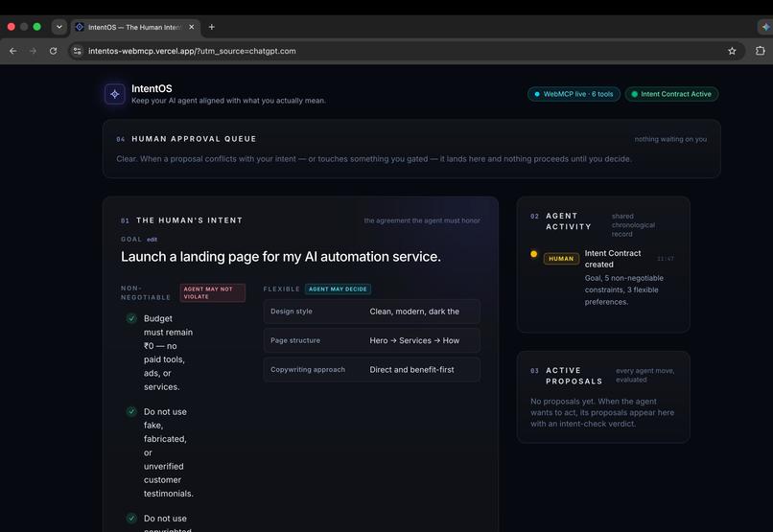This screenshot has height=532, width=773.
Task: Click the No proposals yet message
Action: pyautogui.click(x=602, y=412)
